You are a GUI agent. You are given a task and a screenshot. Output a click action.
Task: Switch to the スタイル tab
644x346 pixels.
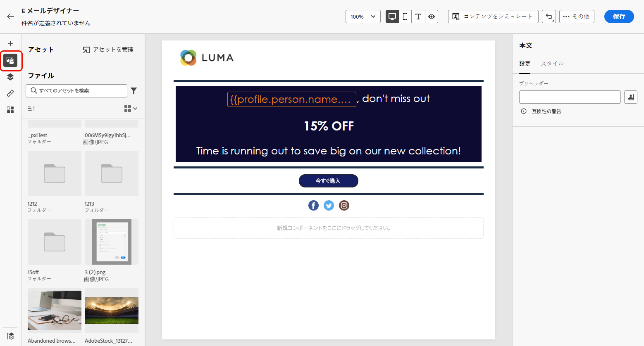(552, 64)
